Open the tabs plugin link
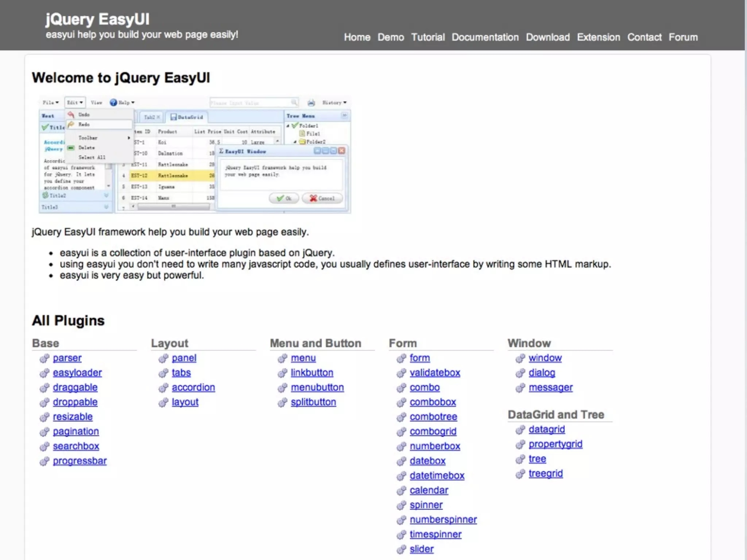Screen dimensions: 747x560 point(181,373)
